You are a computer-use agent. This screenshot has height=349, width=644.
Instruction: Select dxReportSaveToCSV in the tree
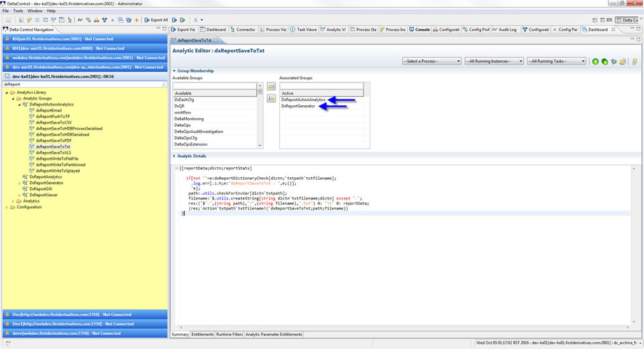point(54,123)
